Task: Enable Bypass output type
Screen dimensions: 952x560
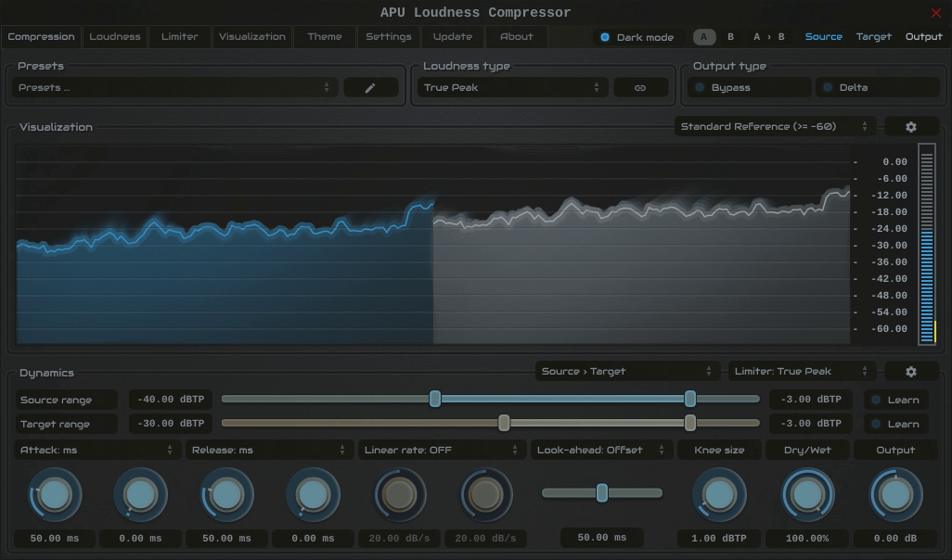Action: click(749, 87)
